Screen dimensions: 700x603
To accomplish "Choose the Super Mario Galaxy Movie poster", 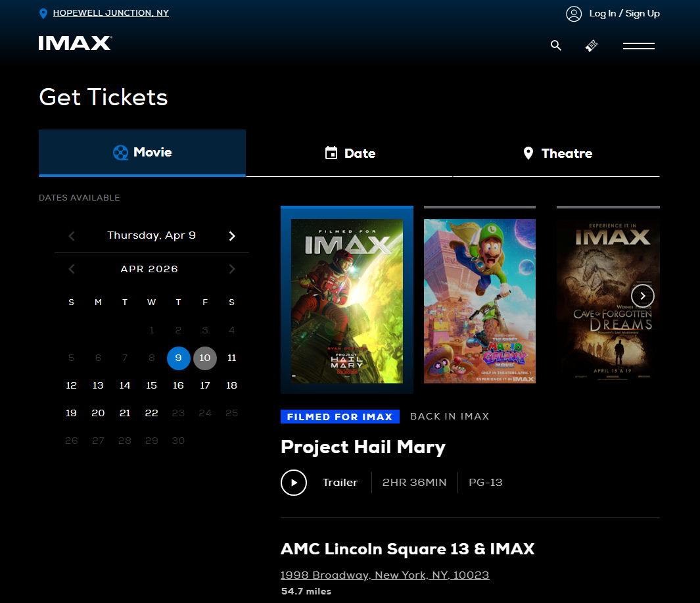I will 479,301.
